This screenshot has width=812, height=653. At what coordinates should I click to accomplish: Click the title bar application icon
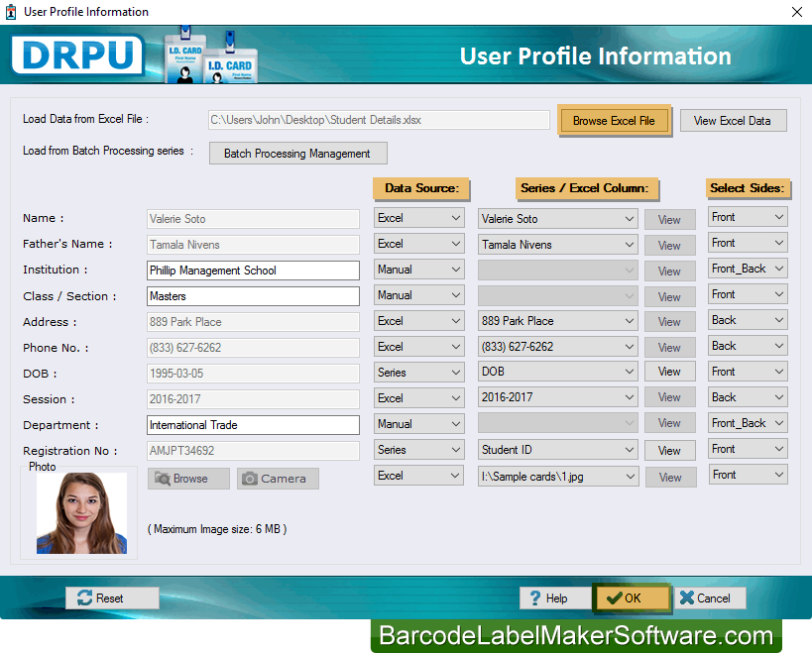(11, 12)
